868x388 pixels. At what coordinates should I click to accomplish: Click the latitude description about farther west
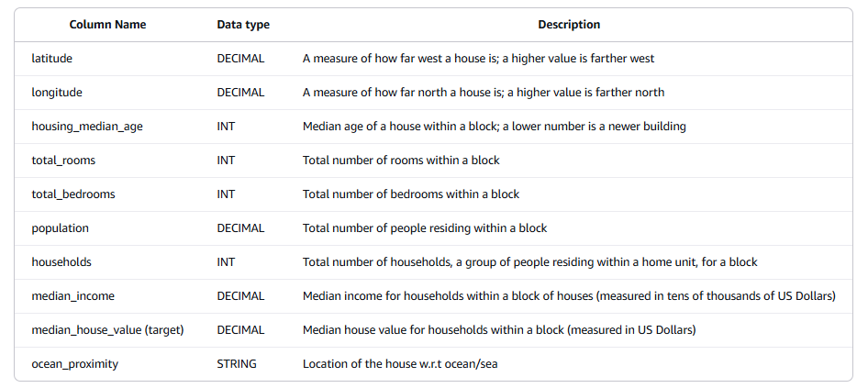(478, 58)
